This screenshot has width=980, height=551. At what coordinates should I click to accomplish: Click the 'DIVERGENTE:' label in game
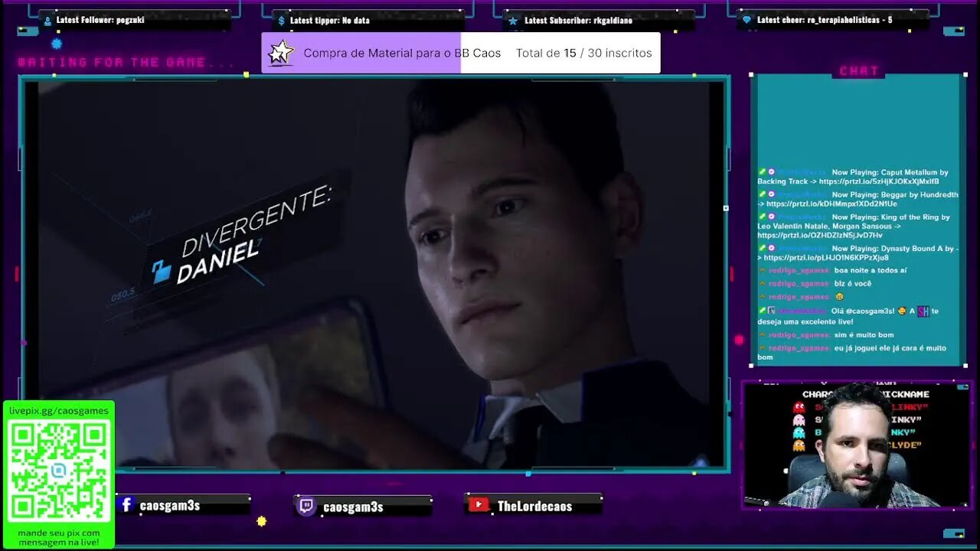256,222
